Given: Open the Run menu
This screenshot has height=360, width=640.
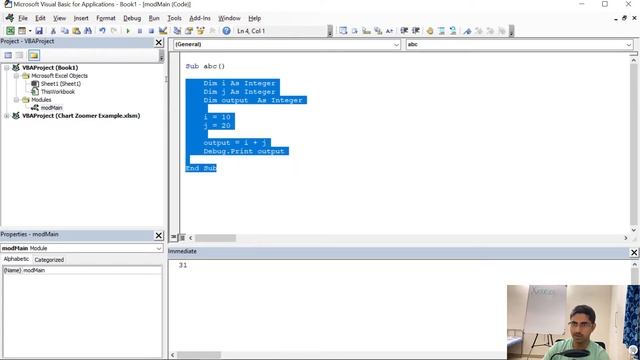Looking at the screenshot, I should [154, 18].
